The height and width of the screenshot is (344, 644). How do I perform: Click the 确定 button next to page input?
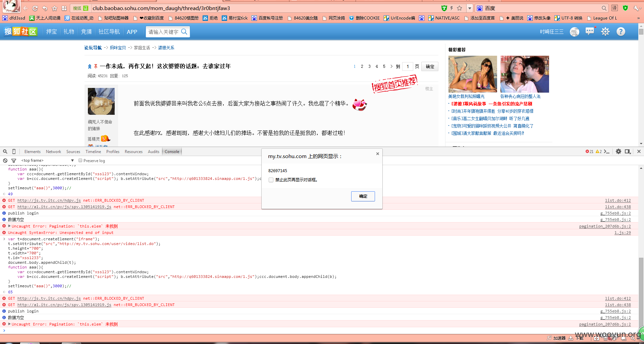430,66
